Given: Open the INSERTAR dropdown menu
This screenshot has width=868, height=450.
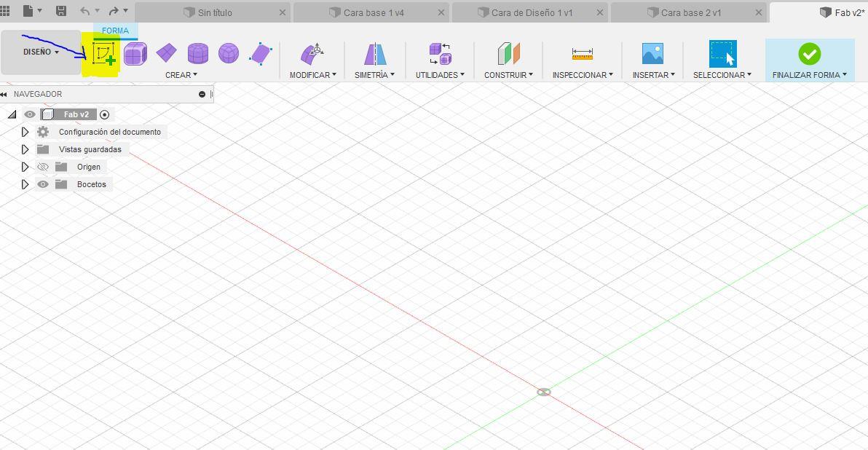Looking at the screenshot, I should (654, 75).
